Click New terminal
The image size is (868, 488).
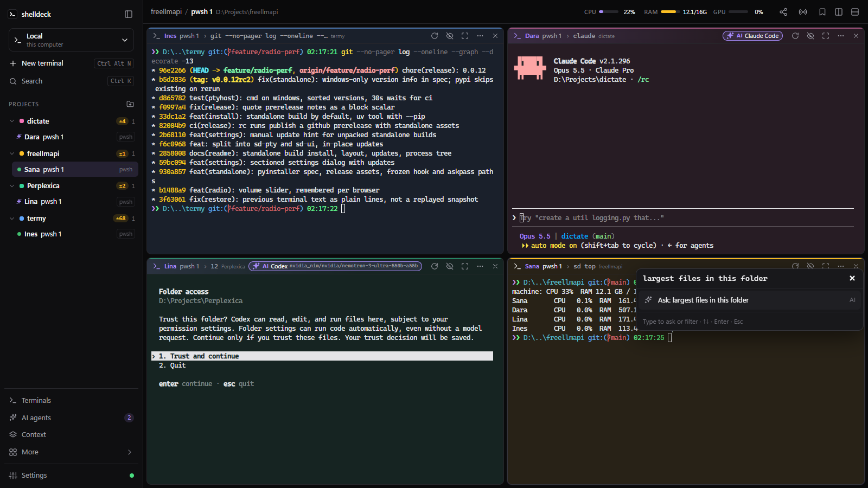71,63
